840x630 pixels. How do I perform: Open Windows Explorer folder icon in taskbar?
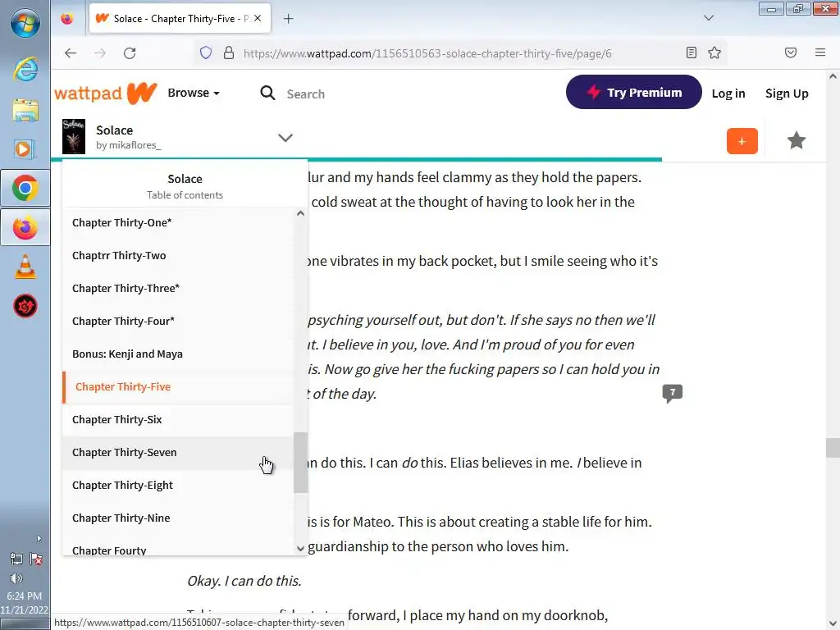point(25,110)
